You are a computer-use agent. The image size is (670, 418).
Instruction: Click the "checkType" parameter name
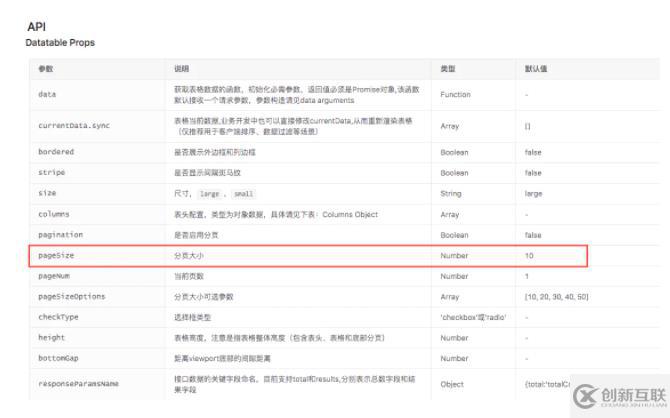point(59,317)
